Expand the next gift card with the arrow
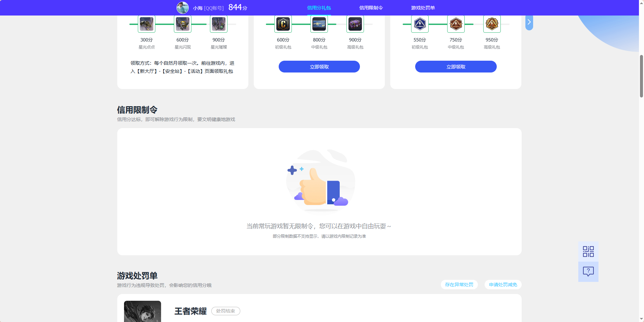 click(x=529, y=22)
